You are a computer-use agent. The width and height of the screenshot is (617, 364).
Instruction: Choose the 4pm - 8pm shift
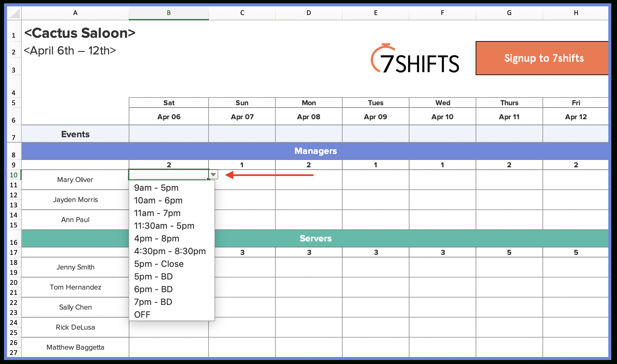(171, 238)
